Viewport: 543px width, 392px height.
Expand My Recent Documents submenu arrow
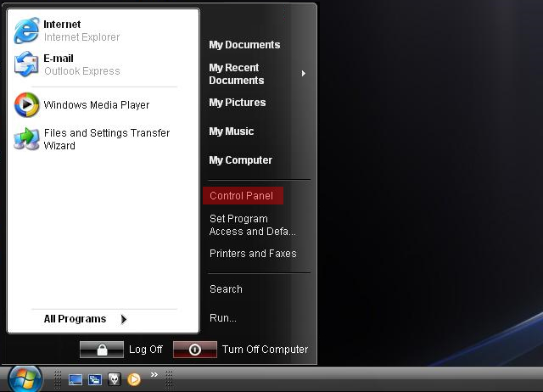(x=304, y=74)
